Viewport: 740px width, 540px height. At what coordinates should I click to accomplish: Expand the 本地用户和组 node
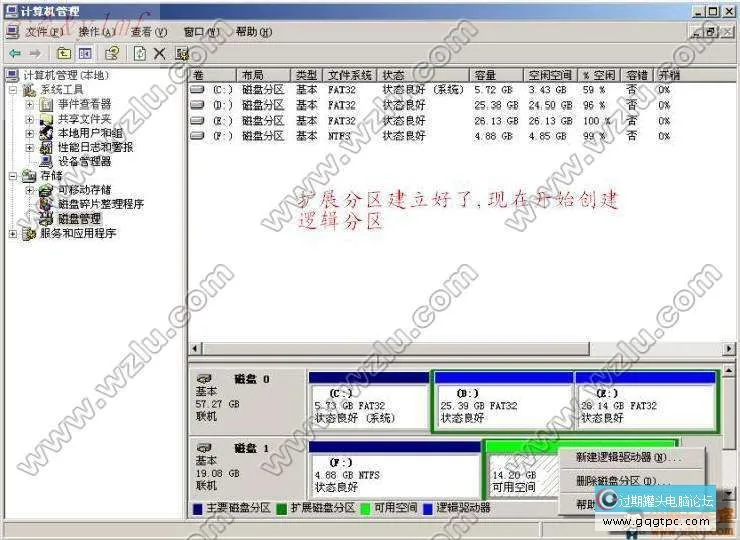[x=30, y=134]
